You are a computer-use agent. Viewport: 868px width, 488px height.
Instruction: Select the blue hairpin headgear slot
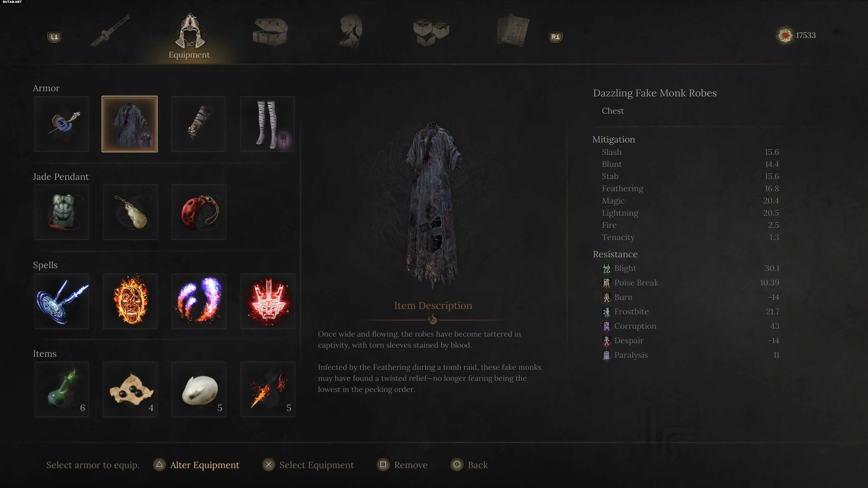pos(62,124)
